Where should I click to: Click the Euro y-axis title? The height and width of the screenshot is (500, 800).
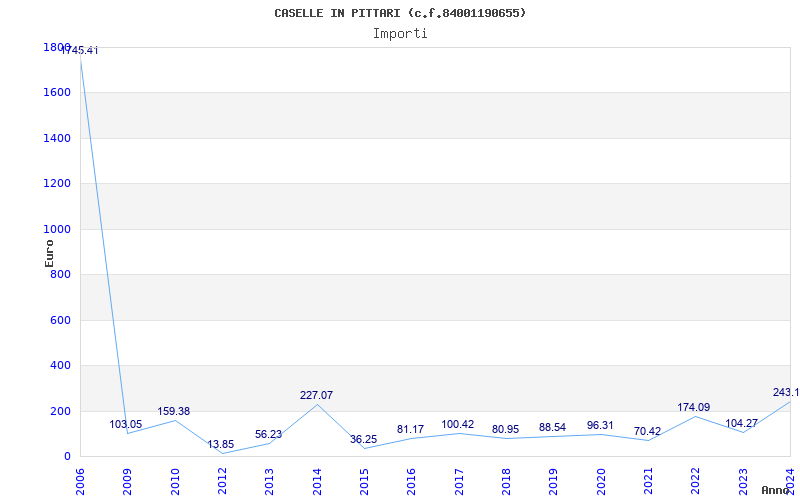[49, 254]
